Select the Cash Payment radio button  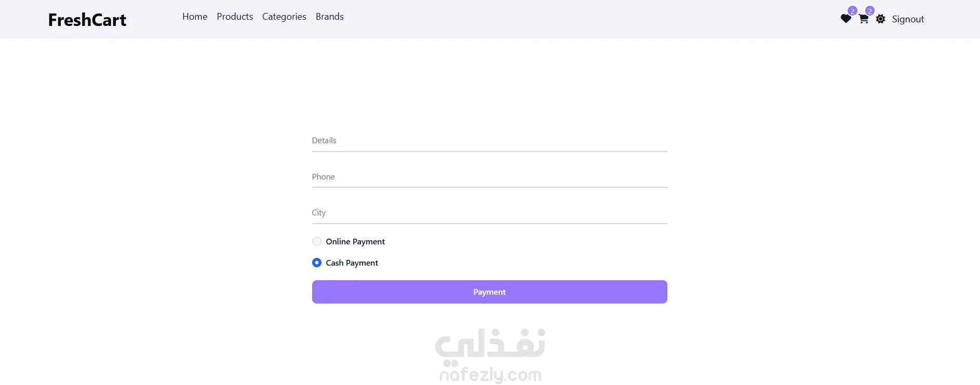317,263
